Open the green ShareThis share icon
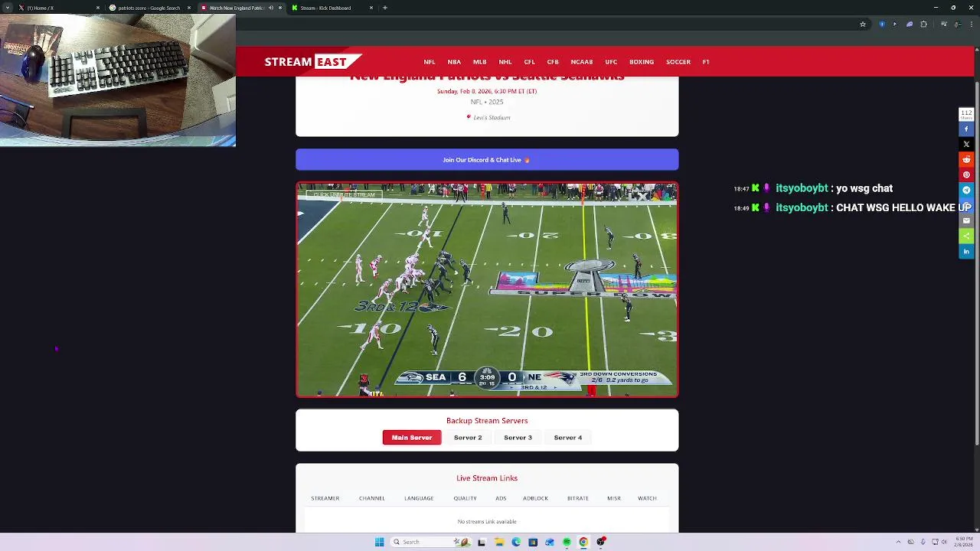Image resolution: width=980 pixels, height=551 pixels. pyautogui.click(x=966, y=236)
